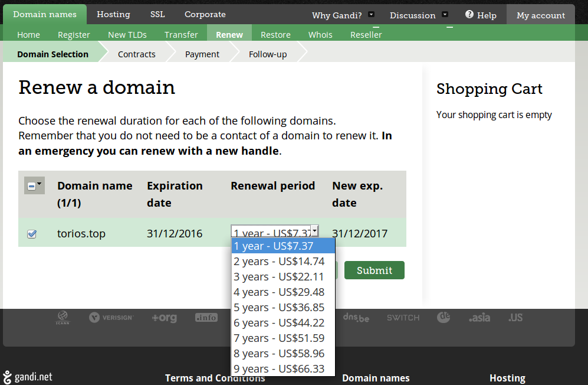The height and width of the screenshot is (385, 588).
Task: Click the SWITCH registry logo
Action: (x=403, y=318)
